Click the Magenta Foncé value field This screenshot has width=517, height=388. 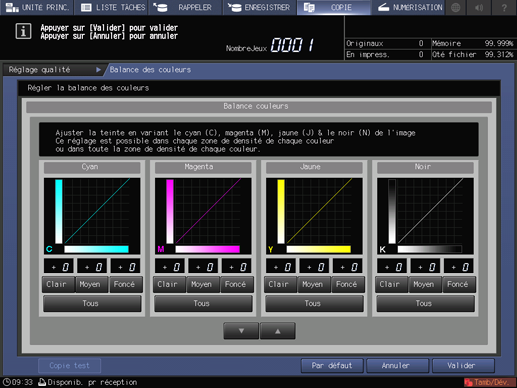click(236, 266)
